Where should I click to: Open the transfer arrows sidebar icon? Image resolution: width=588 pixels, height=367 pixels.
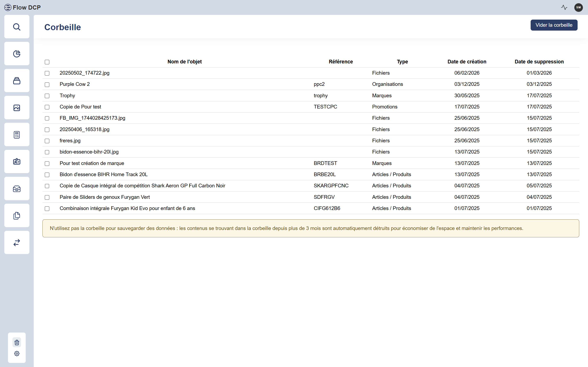(17, 242)
